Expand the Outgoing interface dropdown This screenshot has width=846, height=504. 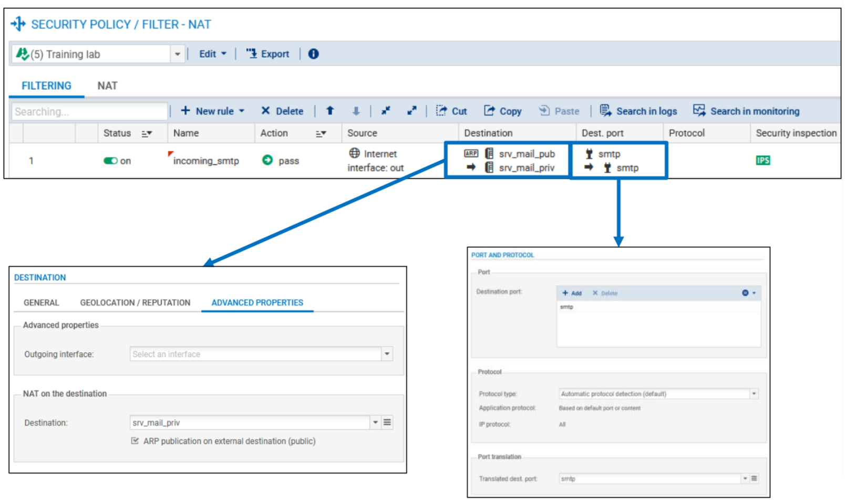(x=387, y=354)
